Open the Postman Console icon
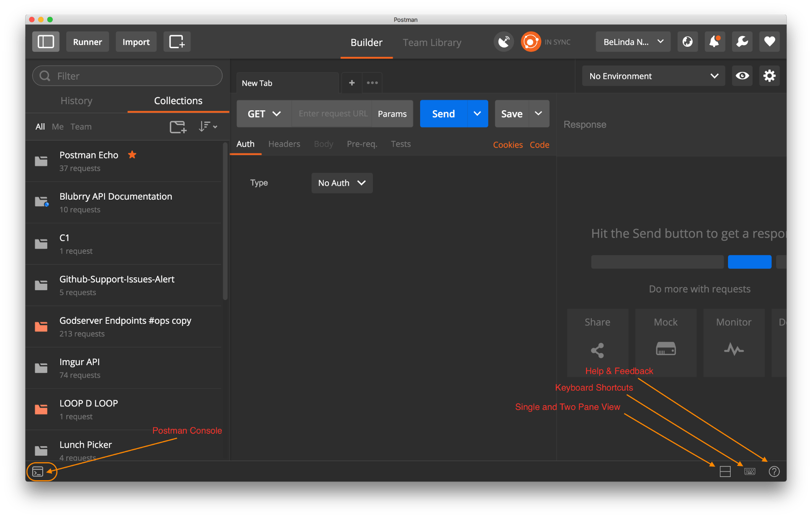This screenshot has width=812, height=518. (38, 471)
